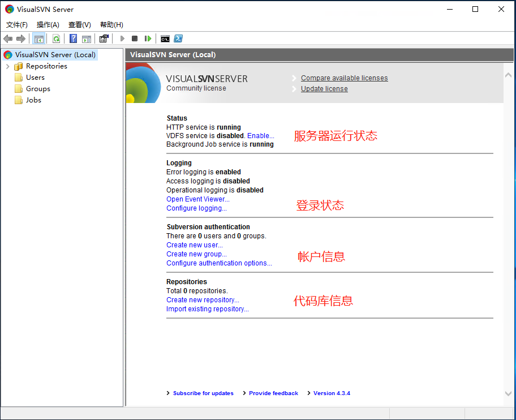Click the Version 4.3.4 link
This screenshot has width=516, height=420.
pyautogui.click(x=332, y=393)
